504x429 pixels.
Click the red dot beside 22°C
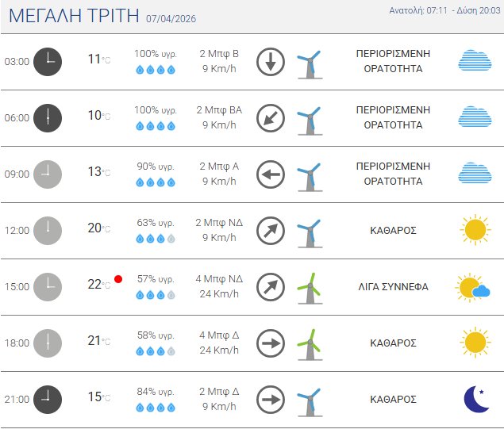pos(118,279)
